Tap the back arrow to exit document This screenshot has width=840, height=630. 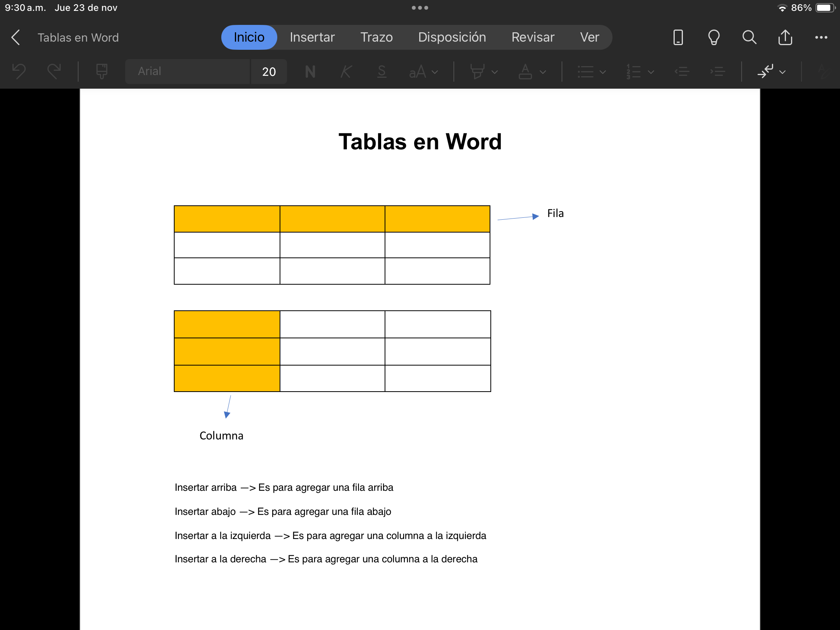click(16, 37)
